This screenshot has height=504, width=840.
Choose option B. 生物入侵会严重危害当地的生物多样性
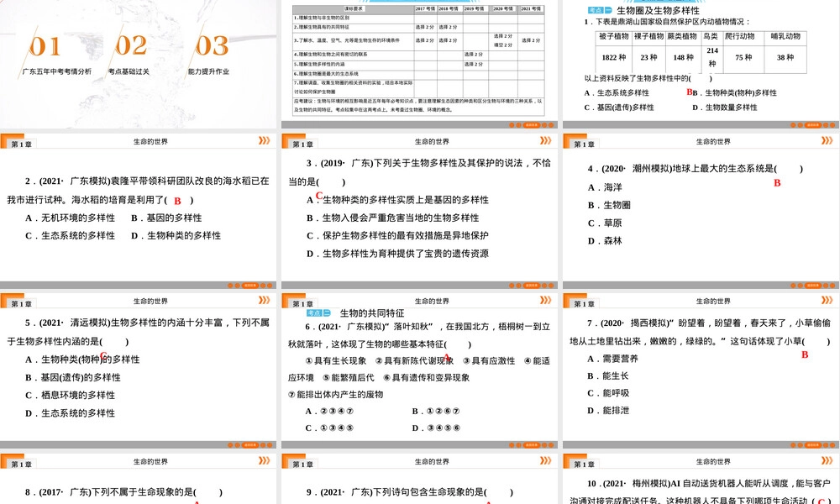[x=392, y=218]
